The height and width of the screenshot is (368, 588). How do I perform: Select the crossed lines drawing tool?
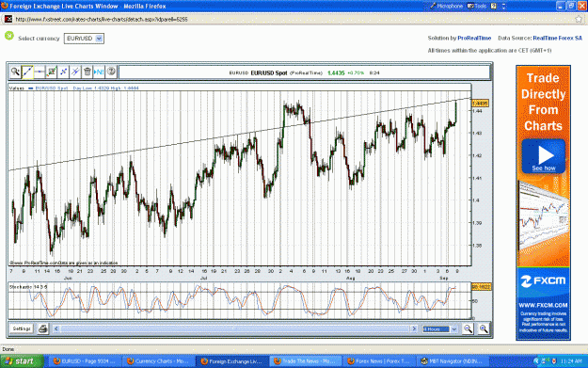[75, 72]
